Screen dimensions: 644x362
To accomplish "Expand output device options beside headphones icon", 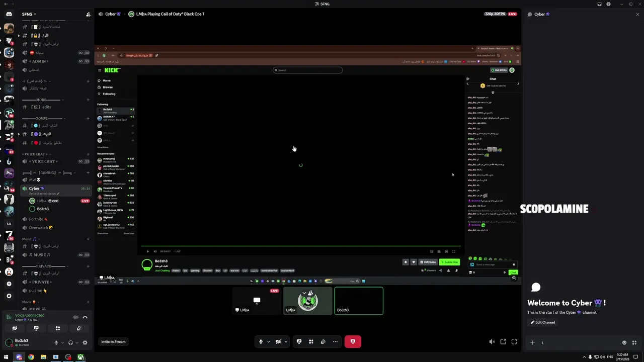I will click(77, 342).
